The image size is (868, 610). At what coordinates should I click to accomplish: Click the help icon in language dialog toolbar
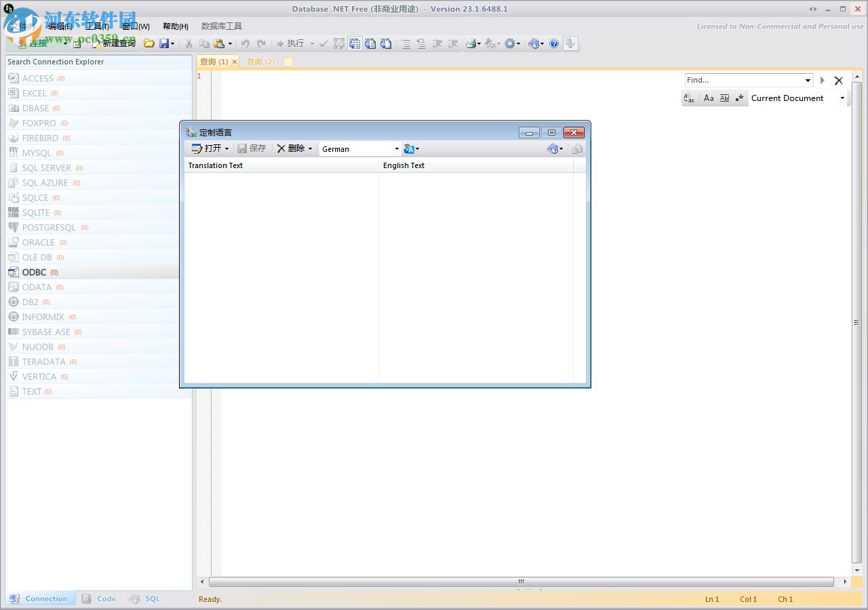click(553, 148)
